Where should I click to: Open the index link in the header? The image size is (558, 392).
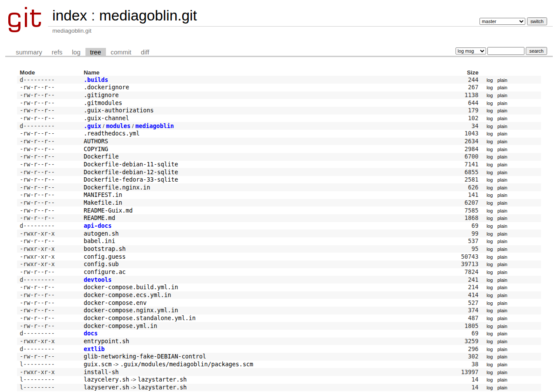(70, 16)
